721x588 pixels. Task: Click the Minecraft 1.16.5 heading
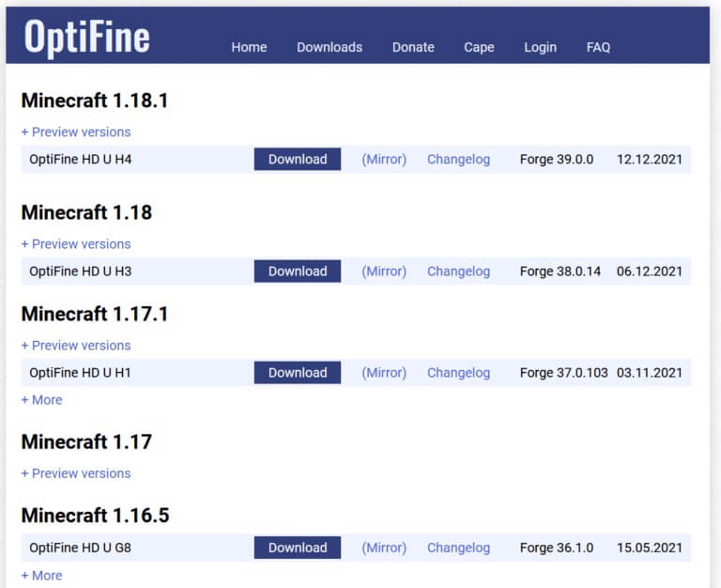pyautogui.click(x=95, y=516)
